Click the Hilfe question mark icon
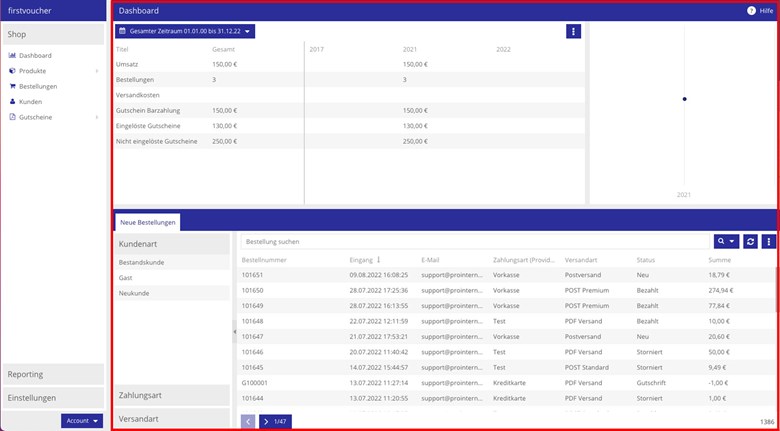The image size is (780, 431). coord(751,11)
